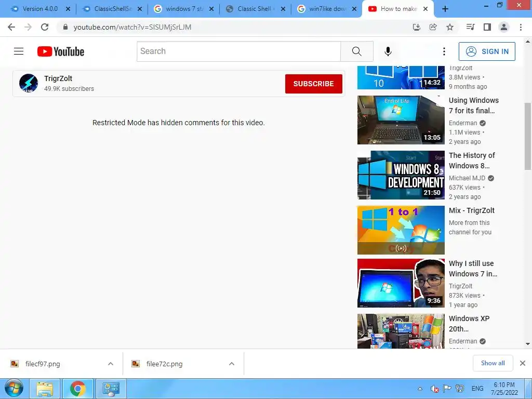The image size is (532, 399).
Task: Click the SUBSCRIBE button
Action: pyautogui.click(x=313, y=84)
